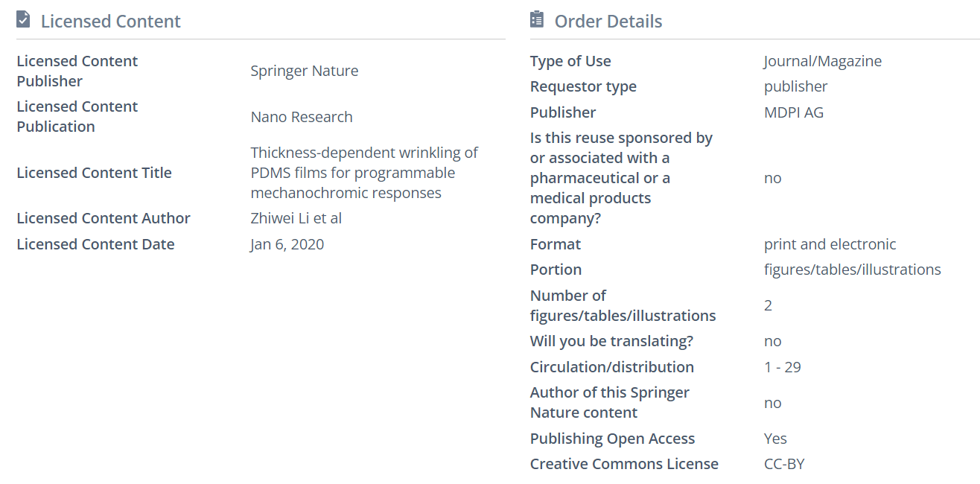The image size is (980, 484).
Task: Click the Order Details clipboard icon
Action: pyautogui.click(x=537, y=20)
